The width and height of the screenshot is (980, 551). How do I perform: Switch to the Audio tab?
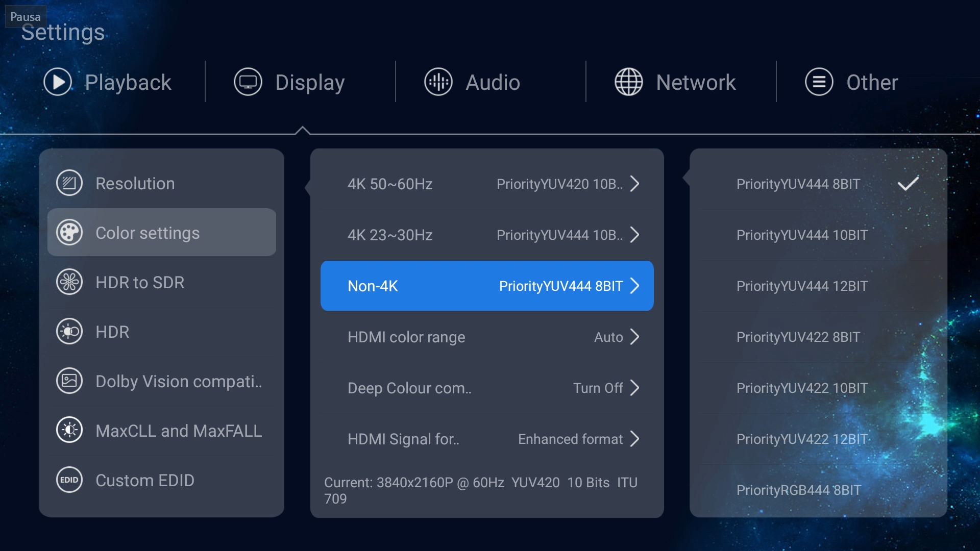tap(472, 82)
